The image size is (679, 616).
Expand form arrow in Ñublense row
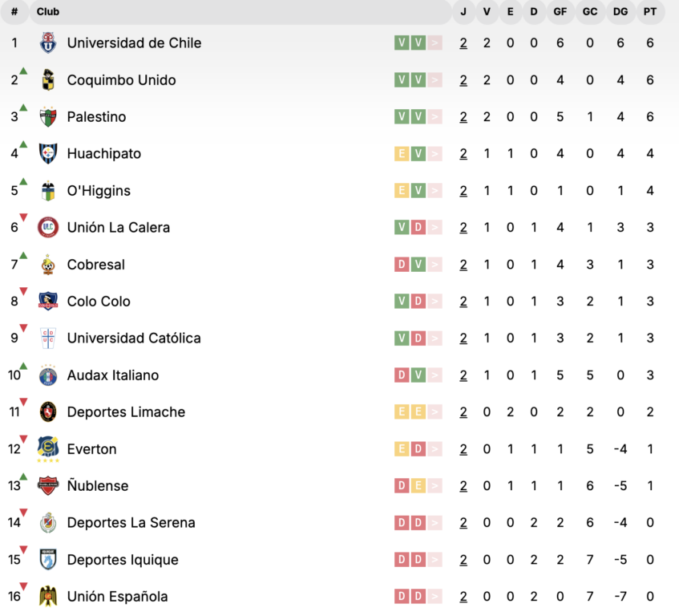pos(434,486)
